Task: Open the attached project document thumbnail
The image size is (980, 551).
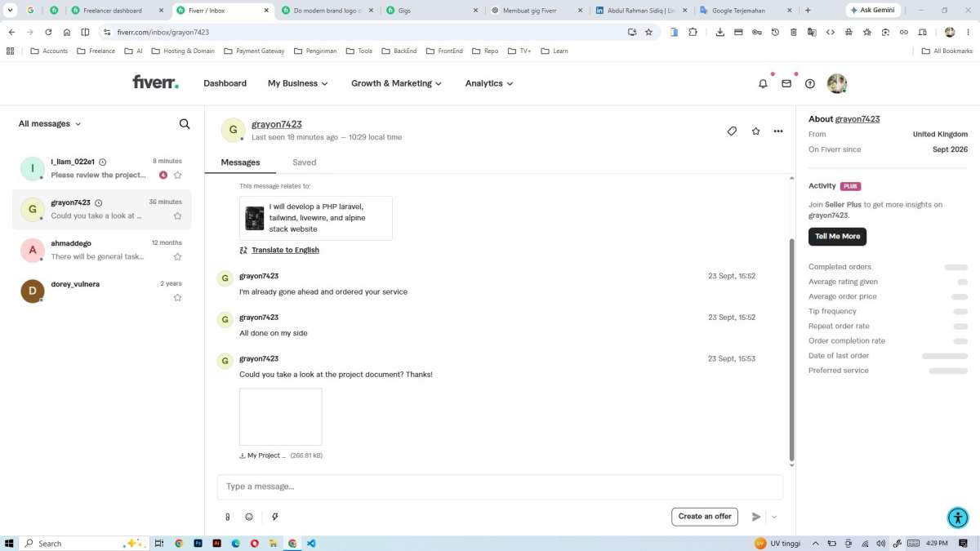Action: [x=281, y=416]
